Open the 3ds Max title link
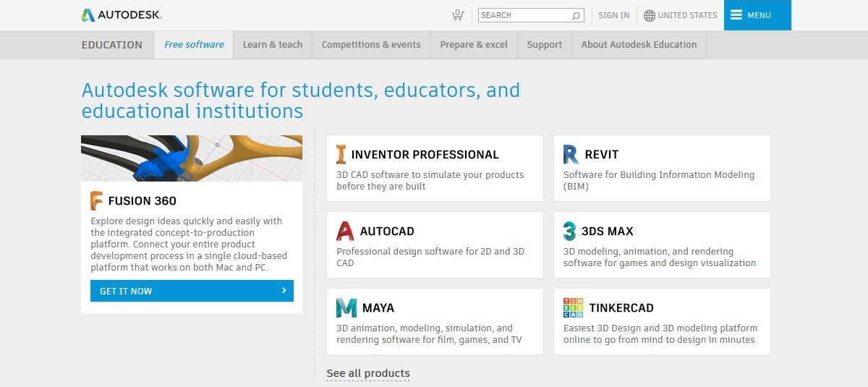This screenshot has height=387, width=868. tap(608, 231)
